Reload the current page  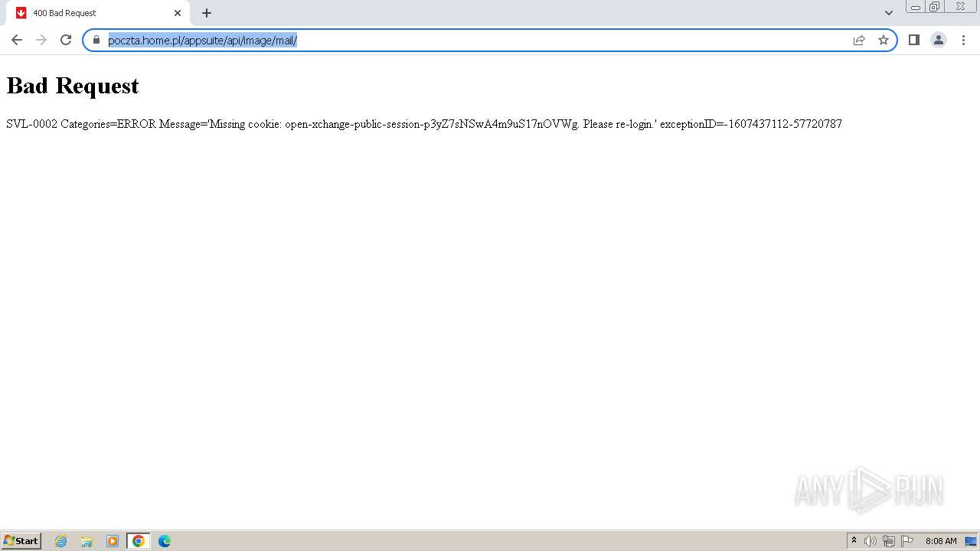(x=66, y=40)
